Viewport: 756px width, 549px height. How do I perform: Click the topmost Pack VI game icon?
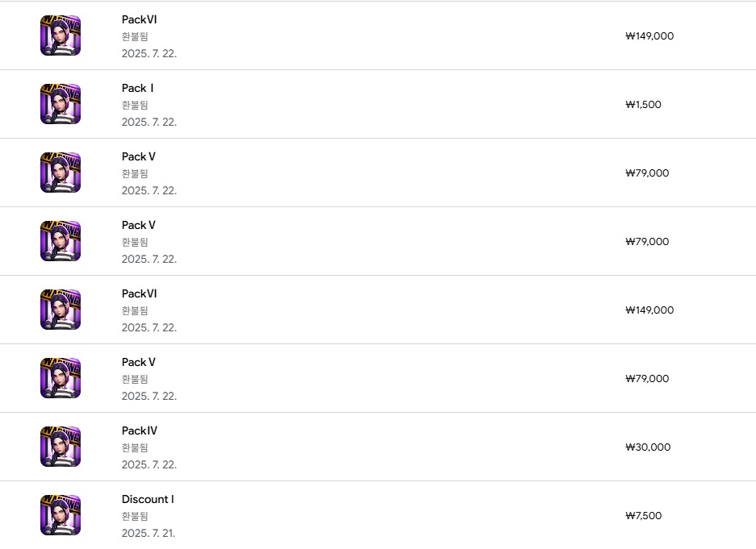point(61,35)
